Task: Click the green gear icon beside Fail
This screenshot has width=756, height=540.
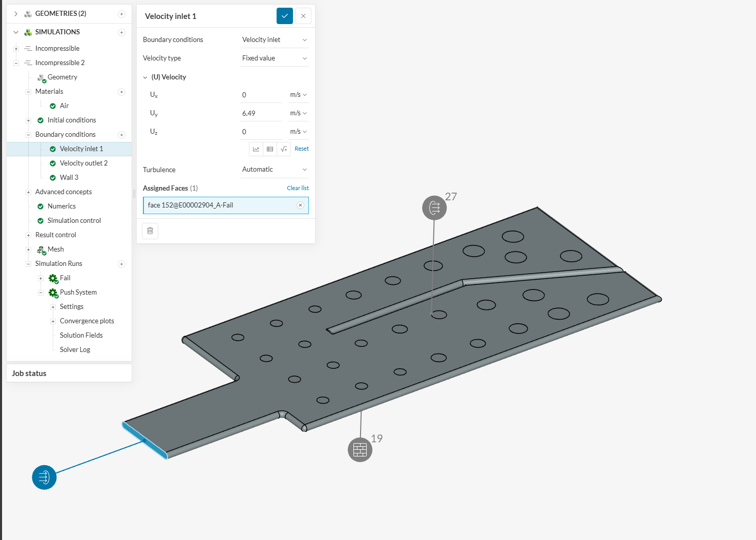Action: pos(53,278)
